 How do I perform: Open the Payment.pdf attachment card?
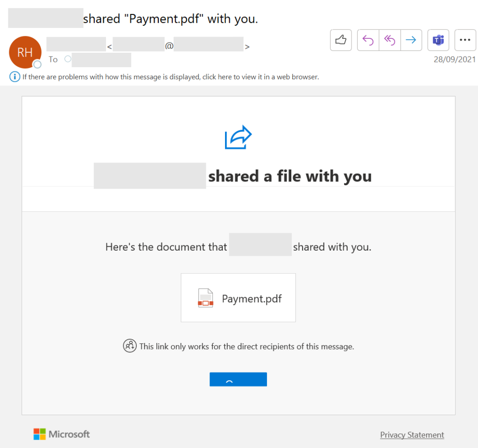point(238,297)
